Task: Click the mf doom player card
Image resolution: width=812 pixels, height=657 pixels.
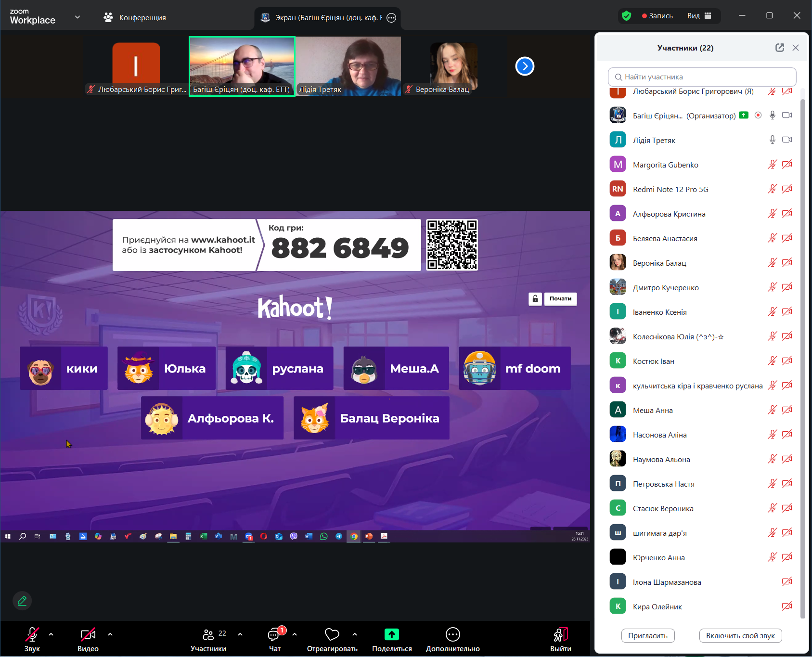Action: click(x=515, y=368)
